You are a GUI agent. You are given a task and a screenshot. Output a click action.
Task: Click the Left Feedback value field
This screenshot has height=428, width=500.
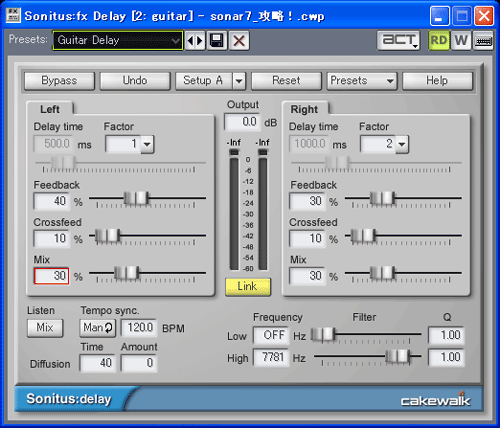point(52,201)
